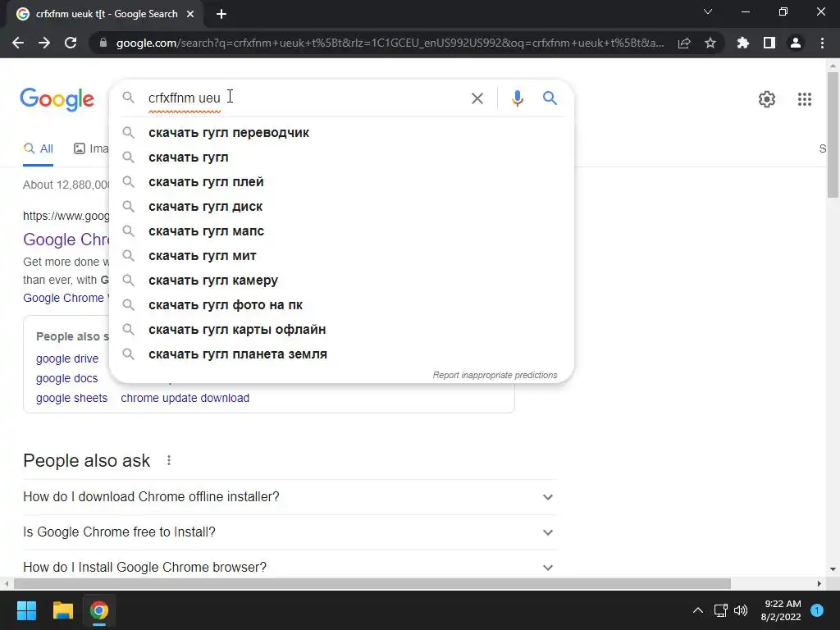The height and width of the screenshot is (630, 840).
Task: Toggle the browser side panel icon
Action: click(769, 43)
